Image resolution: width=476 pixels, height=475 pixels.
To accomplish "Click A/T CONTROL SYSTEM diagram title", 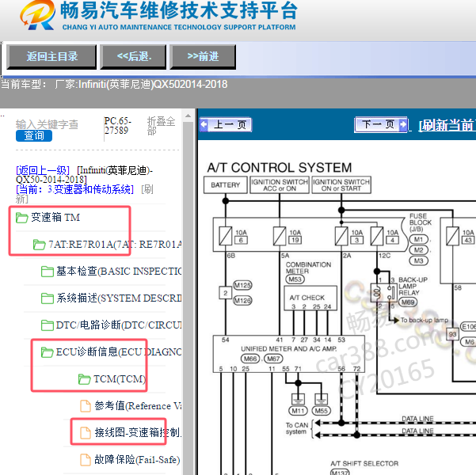I will [x=280, y=168].
